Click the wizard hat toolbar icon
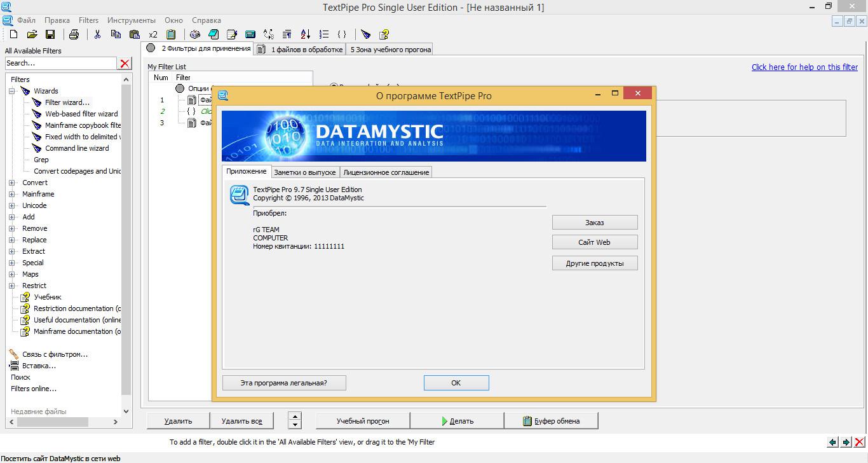 tap(366, 34)
